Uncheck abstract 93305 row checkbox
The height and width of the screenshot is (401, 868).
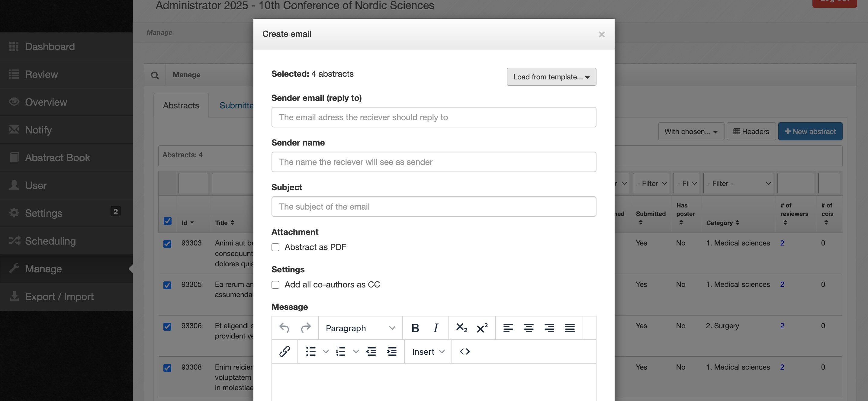pyautogui.click(x=167, y=285)
